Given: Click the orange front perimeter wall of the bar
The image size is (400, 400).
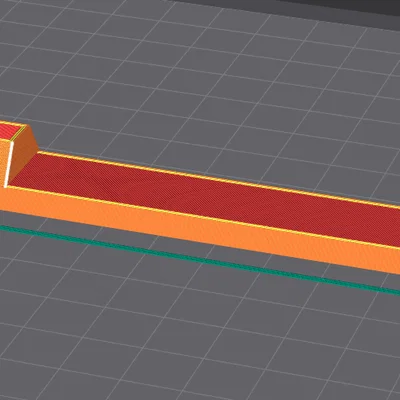Looking at the screenshot, I should [x=200, y=229].
